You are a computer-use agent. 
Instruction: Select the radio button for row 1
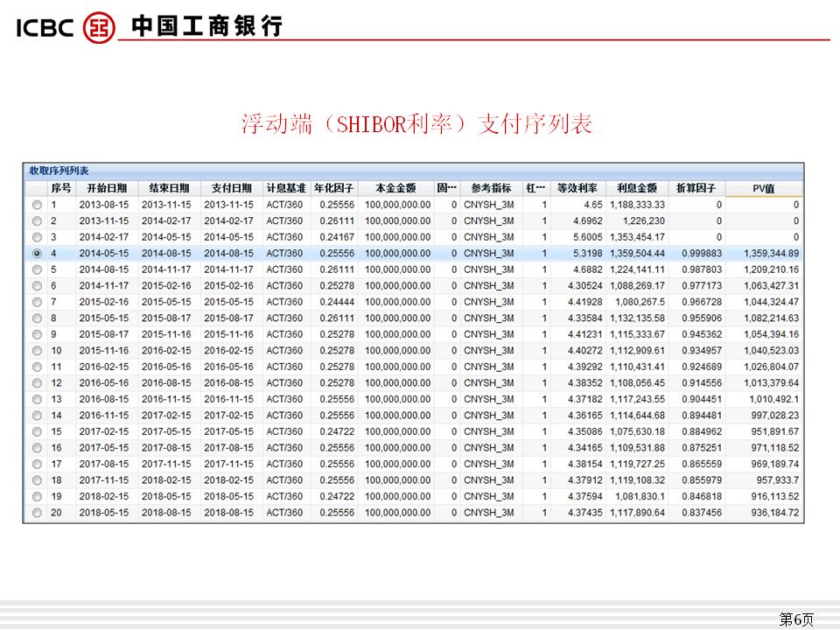click(37, 205)
